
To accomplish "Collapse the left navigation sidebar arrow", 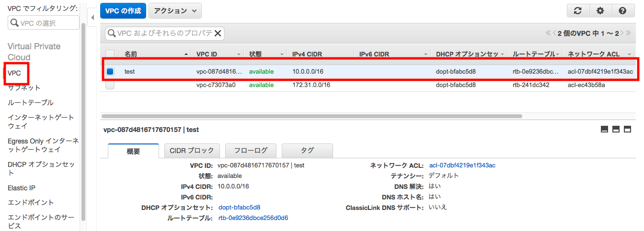I will (x=92, y=17).
